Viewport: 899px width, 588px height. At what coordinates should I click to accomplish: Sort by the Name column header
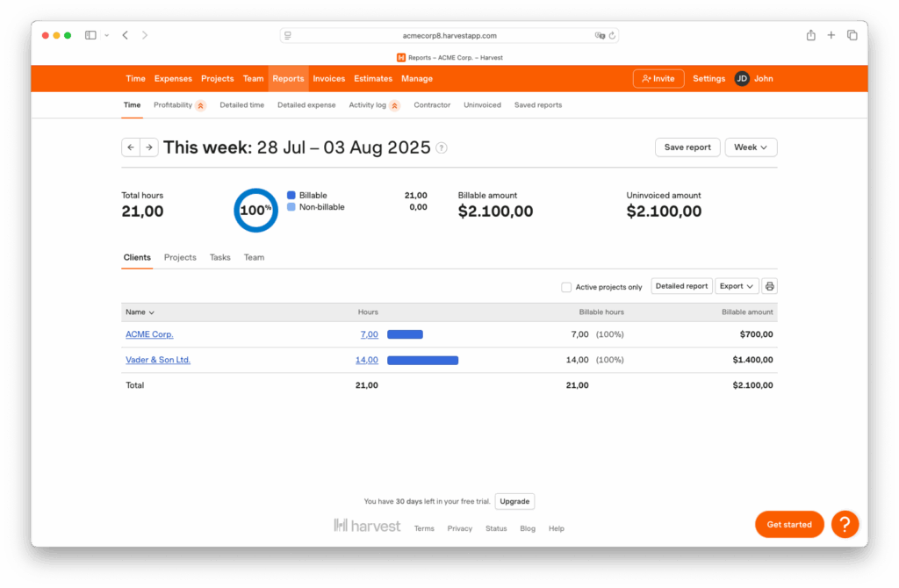[x=140, y=312]
